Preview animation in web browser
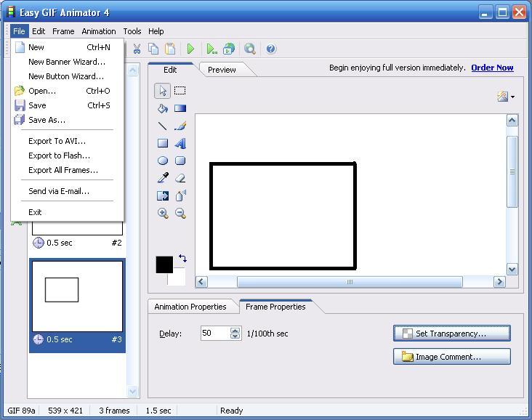 (x=229, y=49)
